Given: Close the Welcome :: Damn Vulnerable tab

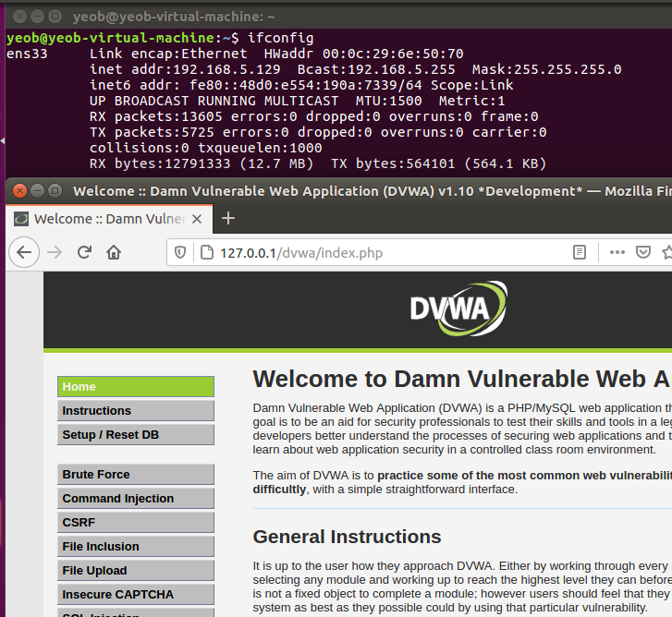Looking at the screenshot, I should (197, 219).
